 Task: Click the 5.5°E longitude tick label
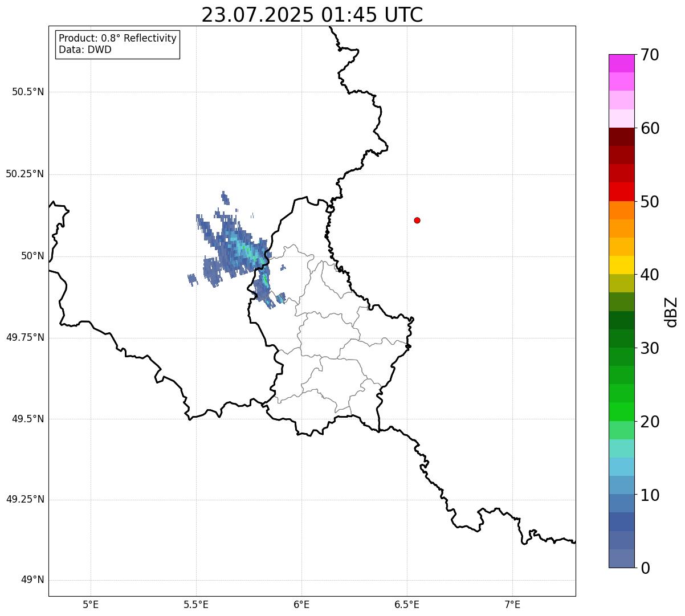(196, 604)
